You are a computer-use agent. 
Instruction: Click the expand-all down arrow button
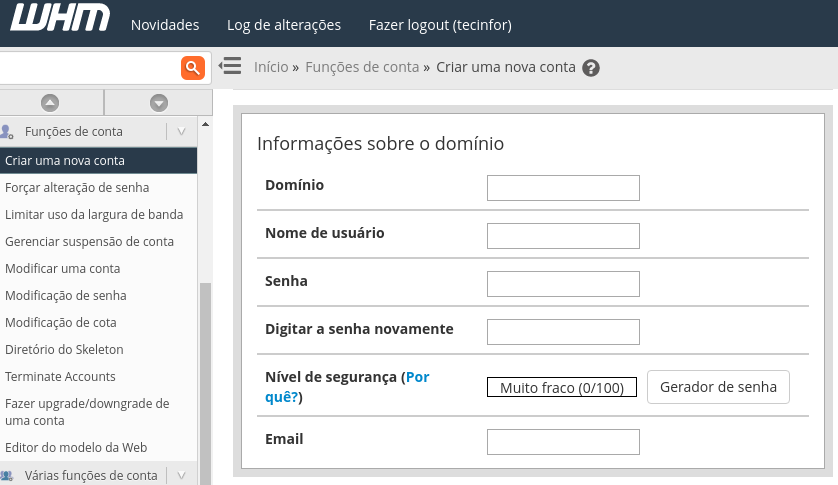[159, 103]
